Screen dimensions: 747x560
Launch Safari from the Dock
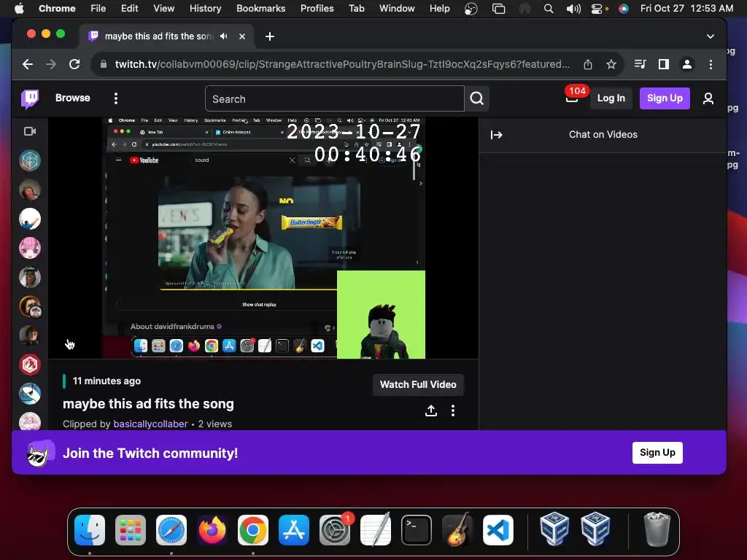coord(171,530)
